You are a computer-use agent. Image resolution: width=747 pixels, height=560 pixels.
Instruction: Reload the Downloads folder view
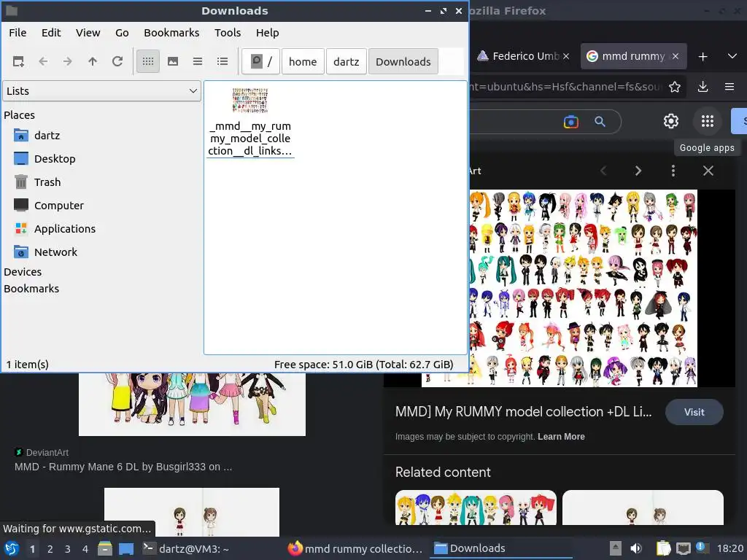117,61
